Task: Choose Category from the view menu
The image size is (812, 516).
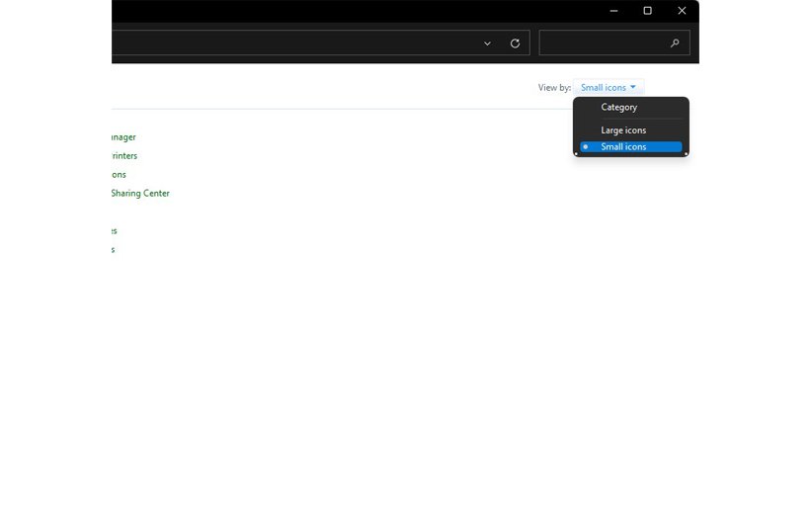Action: [619, 107]
